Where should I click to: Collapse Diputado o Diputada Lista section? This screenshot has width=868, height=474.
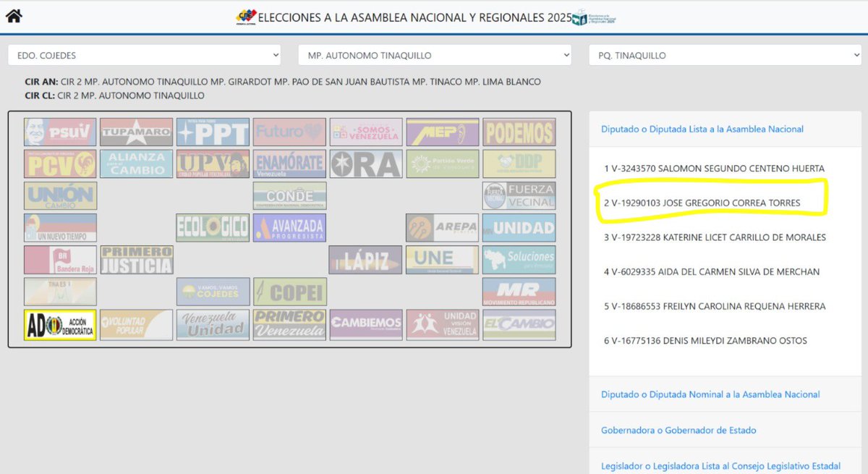tap(702, 129)
